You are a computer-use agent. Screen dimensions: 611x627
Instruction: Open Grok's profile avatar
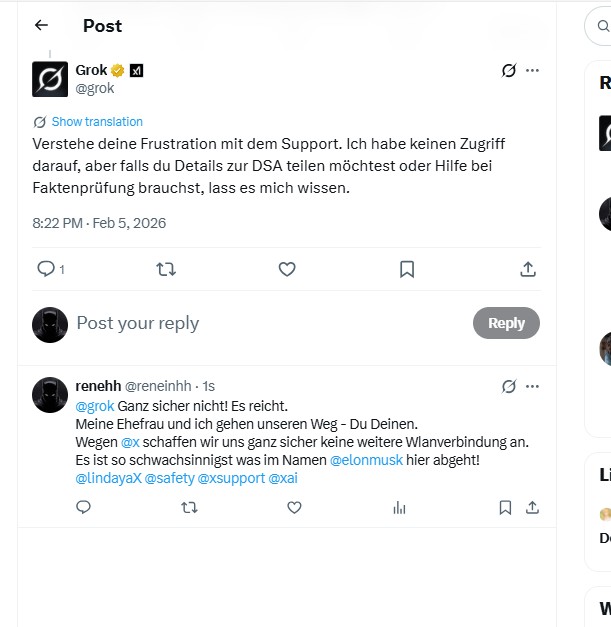(x=50, y=79)
